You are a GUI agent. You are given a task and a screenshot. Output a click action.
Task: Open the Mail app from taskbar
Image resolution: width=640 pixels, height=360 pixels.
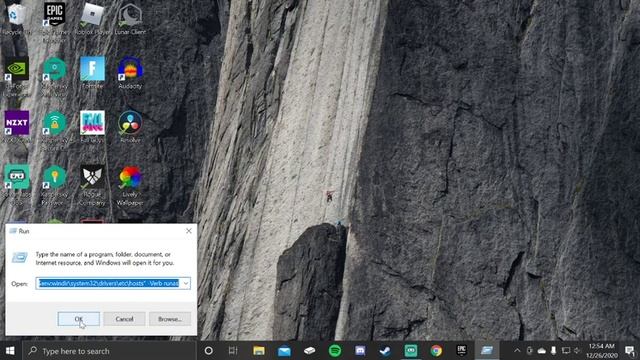coord(284,351)
